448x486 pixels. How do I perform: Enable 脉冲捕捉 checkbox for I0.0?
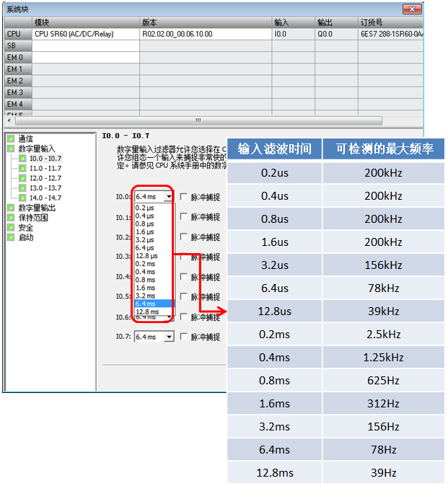[x=183, y=197]
